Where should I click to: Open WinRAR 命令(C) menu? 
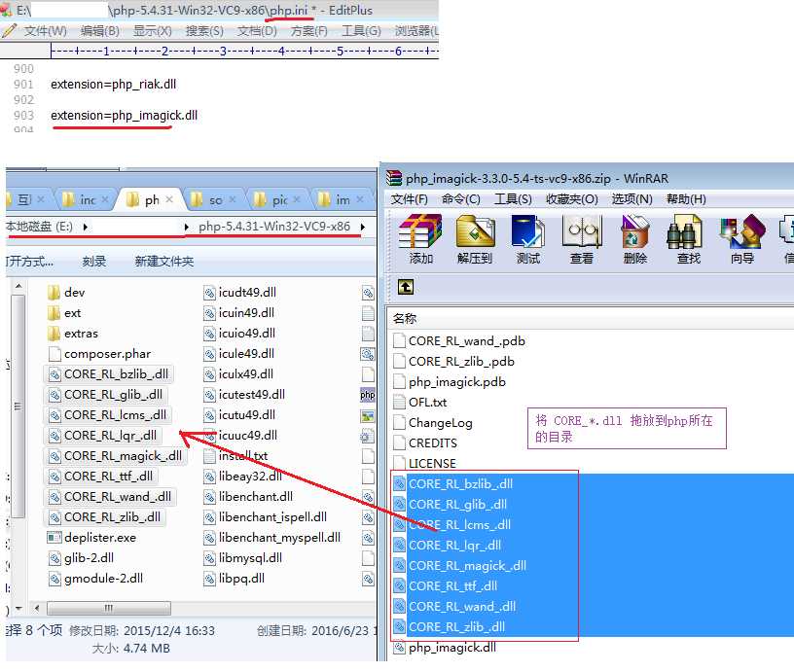[x=461, y=199]
